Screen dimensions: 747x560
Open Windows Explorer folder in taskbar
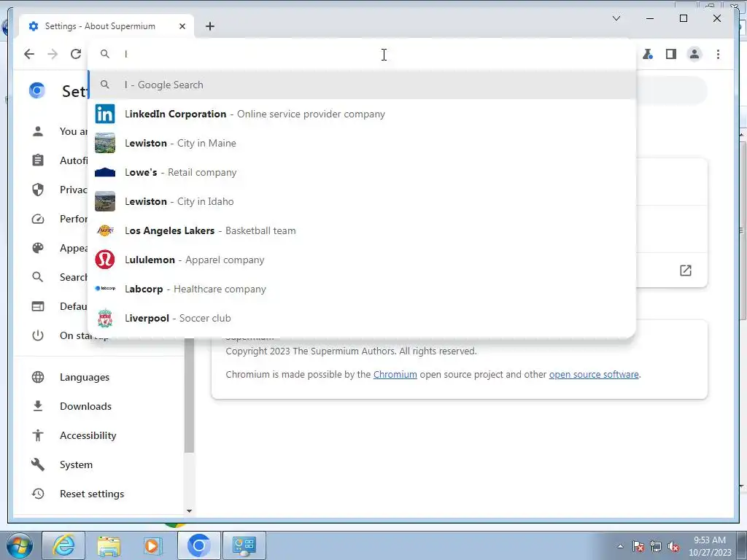click(109, 545)
